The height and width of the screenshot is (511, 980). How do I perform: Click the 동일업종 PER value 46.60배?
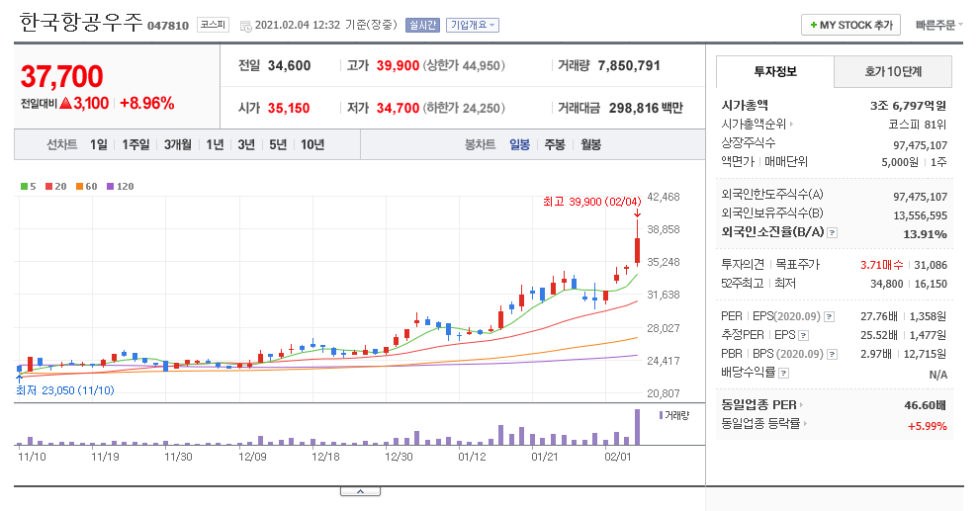(925, 405)
